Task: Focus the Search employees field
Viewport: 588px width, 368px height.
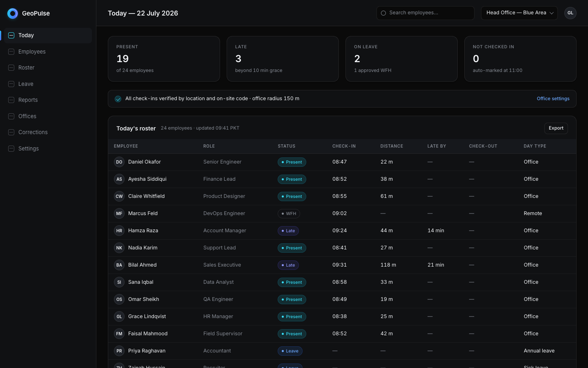Action: coord(425,13)
